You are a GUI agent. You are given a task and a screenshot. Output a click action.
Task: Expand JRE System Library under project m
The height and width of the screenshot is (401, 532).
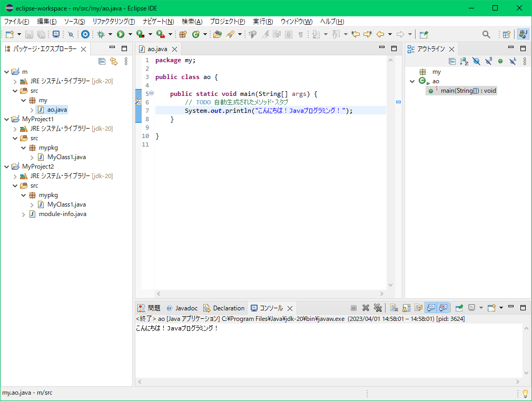[x=15, y=82]
